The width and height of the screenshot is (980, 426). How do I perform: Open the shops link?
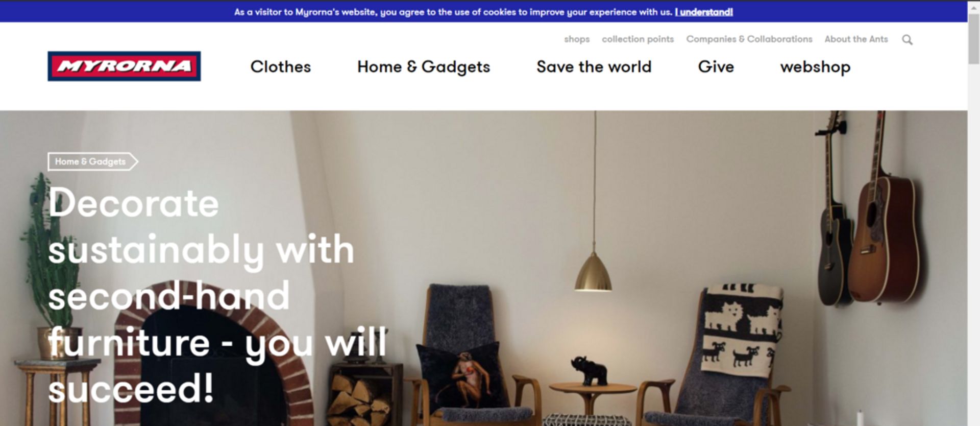click(x=577, y=39)
